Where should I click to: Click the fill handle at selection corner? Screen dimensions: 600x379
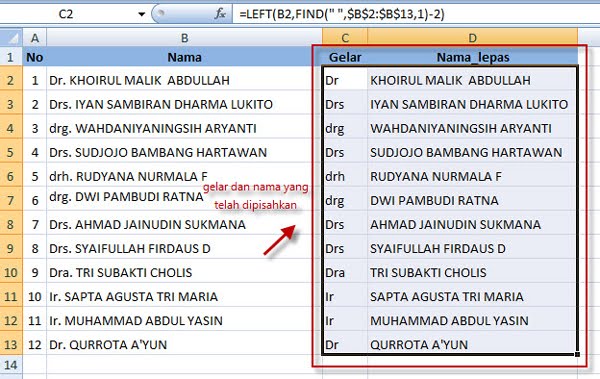coord(577,354)
